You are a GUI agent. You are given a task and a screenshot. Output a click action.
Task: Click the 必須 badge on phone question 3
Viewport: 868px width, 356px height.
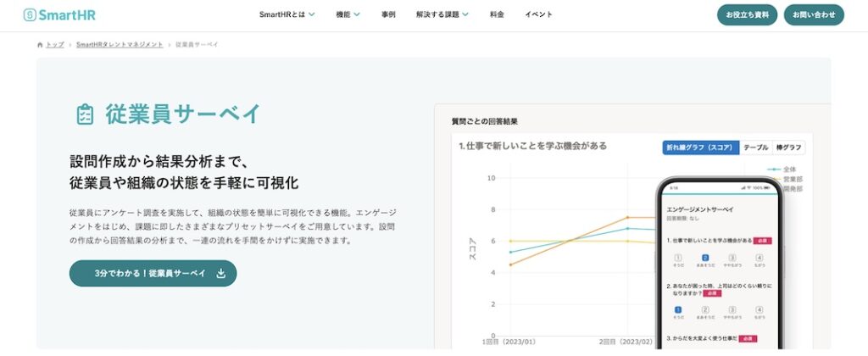tap(748, 338)
